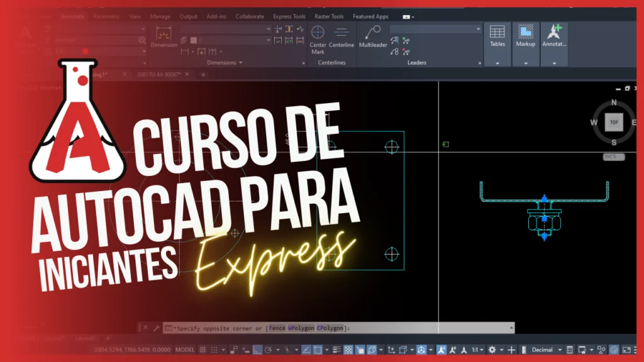Viewport: 644px width, 362px height.
Task: Expand the Dimensions panel dropdown
Action: [225, 63]
